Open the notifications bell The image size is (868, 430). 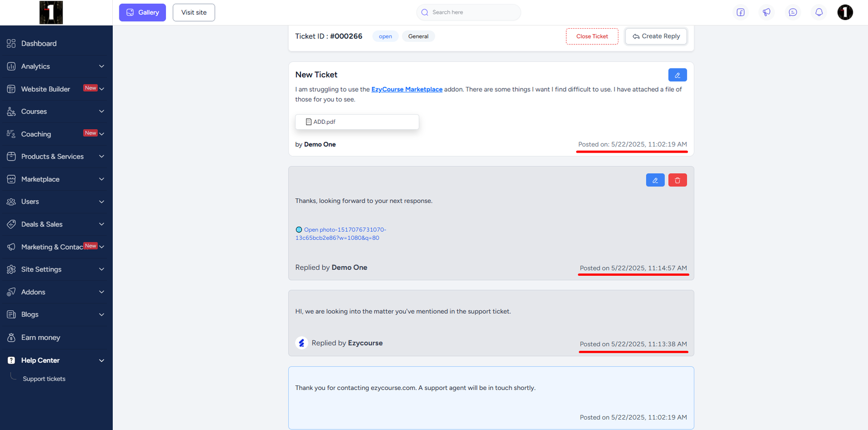(x=819, y=12)
